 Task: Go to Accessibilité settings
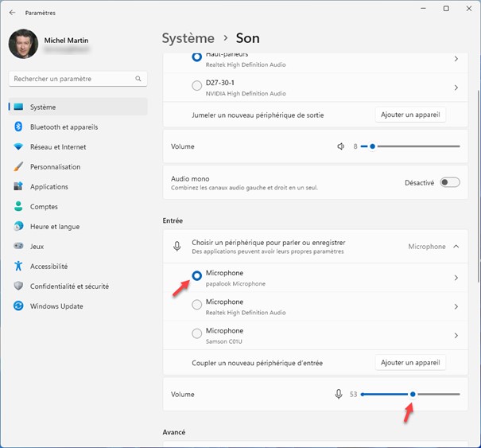click(48, 267)
